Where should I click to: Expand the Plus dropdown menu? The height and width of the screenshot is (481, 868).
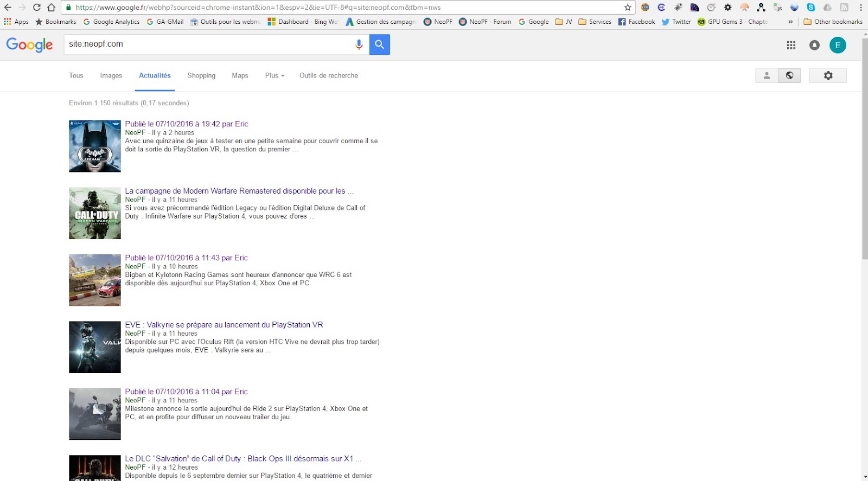(x=275, y=75)
